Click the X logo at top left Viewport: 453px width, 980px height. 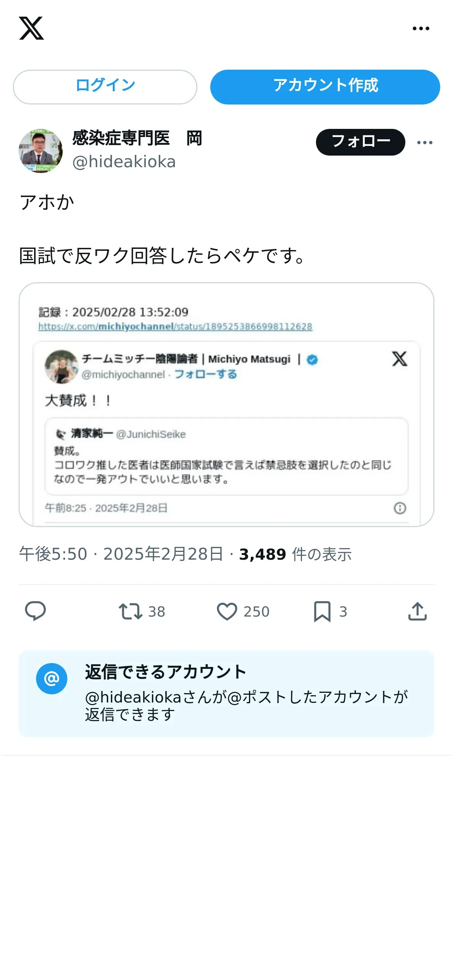[31, 28]
